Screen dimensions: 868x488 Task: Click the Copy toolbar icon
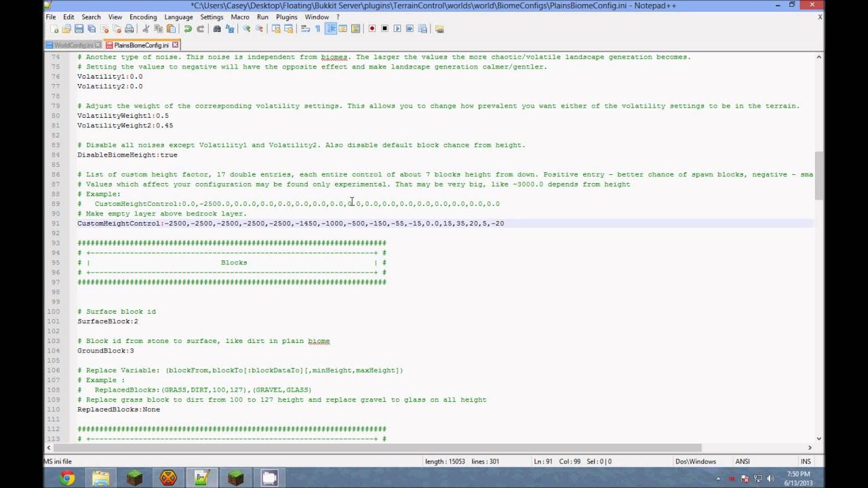(x=158, y=28)
